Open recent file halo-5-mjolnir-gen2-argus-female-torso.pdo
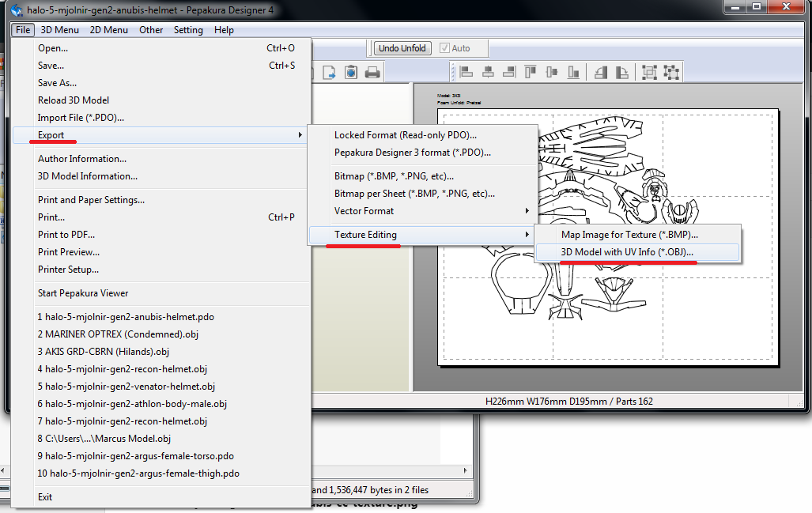The height and width of the screenshot is (513, 812). coord(161,456)
